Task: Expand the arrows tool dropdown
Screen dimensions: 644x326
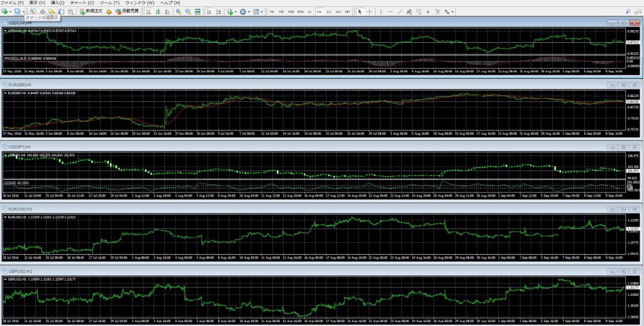Action: tap(453, 11)
